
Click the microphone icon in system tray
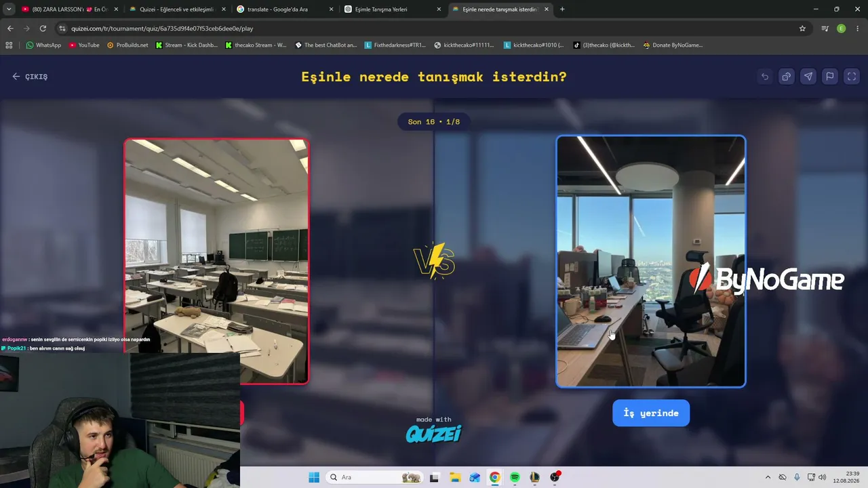797,477
